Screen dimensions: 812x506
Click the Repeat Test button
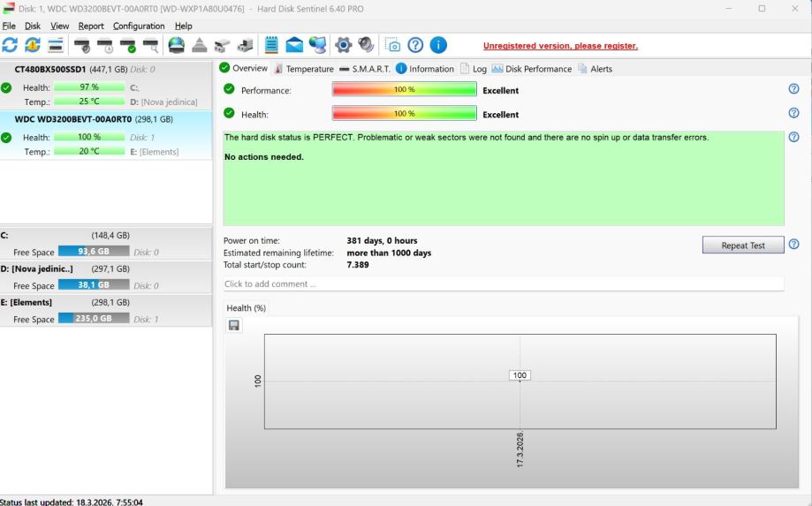click(x=743, y=245)
